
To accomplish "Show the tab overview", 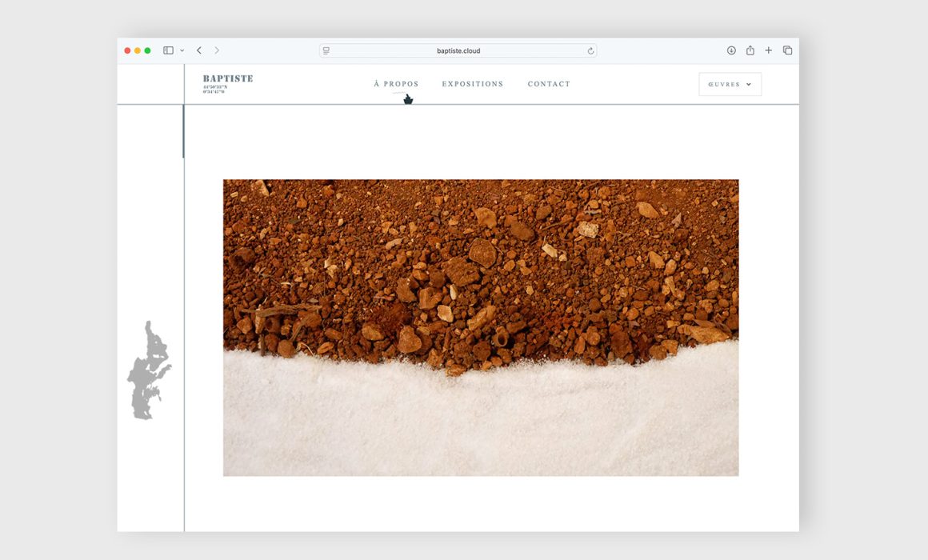I will point(787,50).
